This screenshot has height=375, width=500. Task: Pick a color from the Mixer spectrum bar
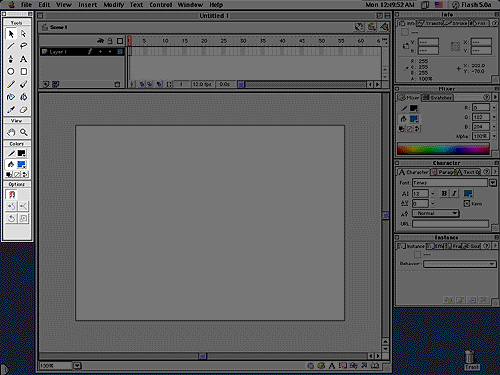(443, 149)
